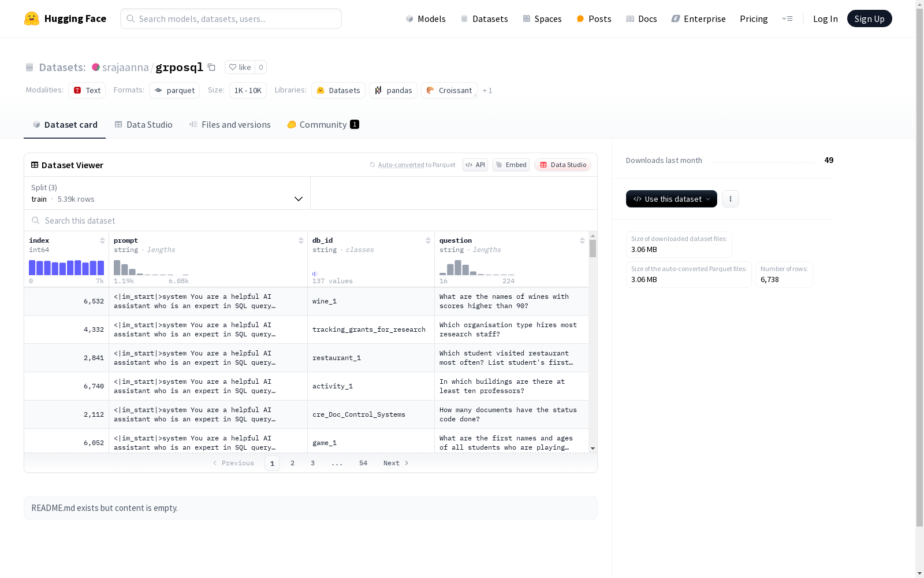The image size is (924, 578).
Task: Click the parquet format tag
Action: pyautogui.click(x=174, y=90)
